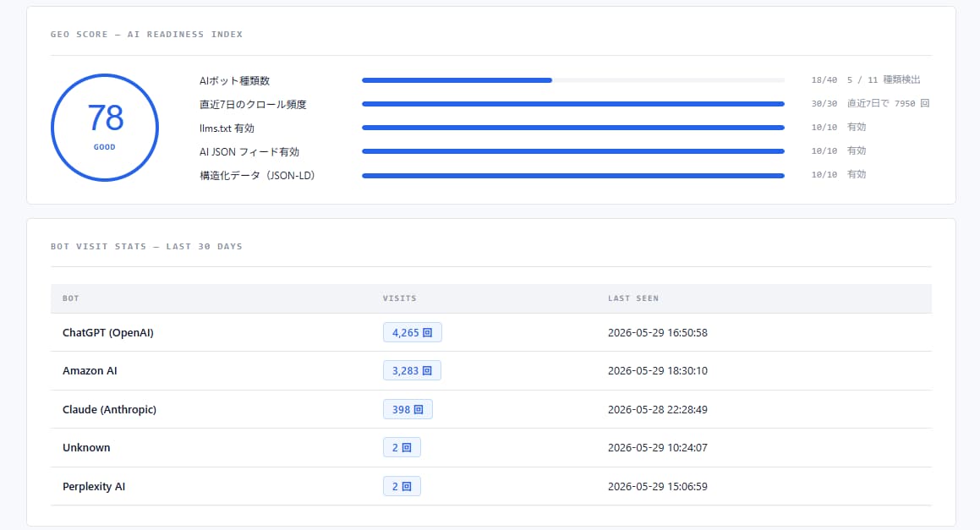The width and height of the screenshot is (980, 530).
Task: Click the 構造化データ (JSON-LD) progress bar
Action: pos(573,176)
